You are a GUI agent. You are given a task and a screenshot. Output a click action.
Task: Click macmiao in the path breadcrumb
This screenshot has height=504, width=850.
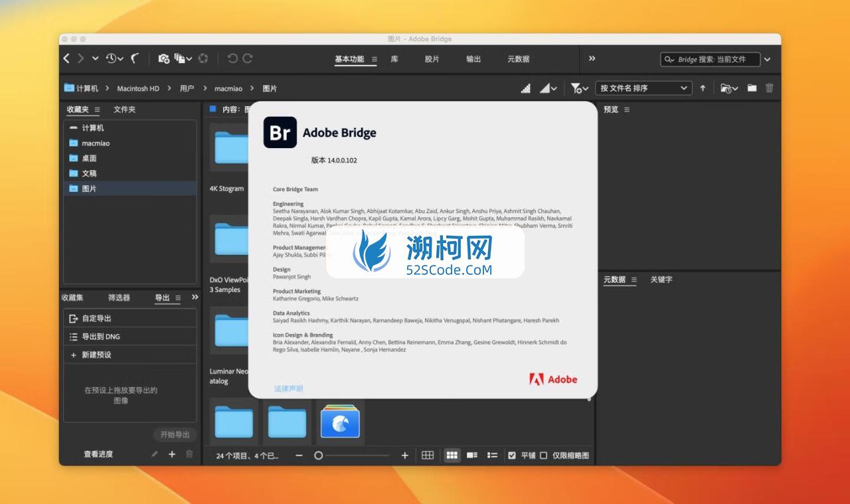[x=228, y=88]
